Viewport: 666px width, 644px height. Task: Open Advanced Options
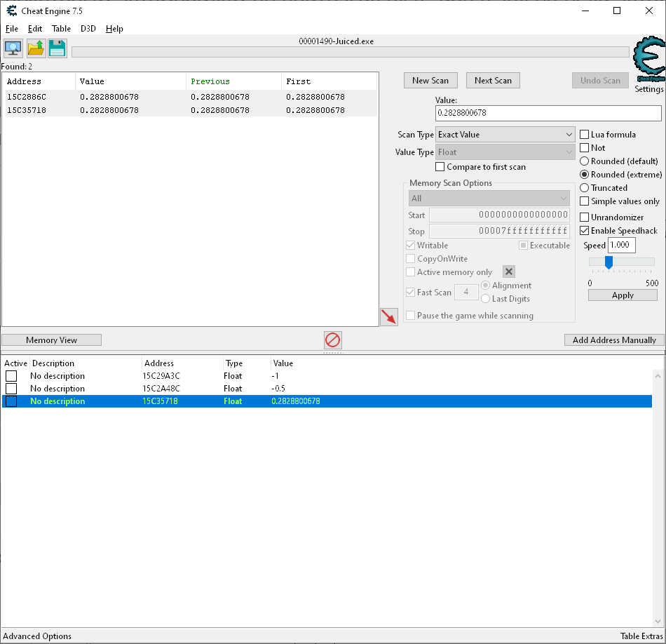click(37, 636)
